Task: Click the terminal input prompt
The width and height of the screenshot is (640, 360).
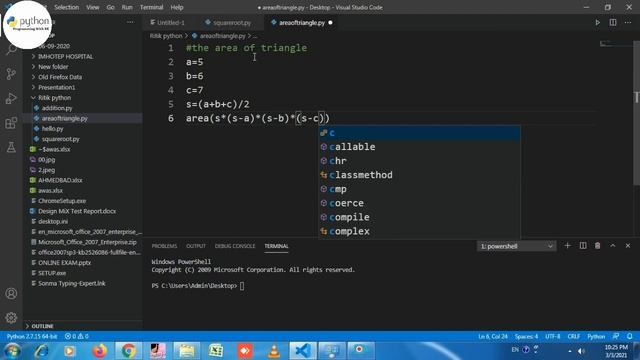Action: pyautogui.click(x=242, y=286)
